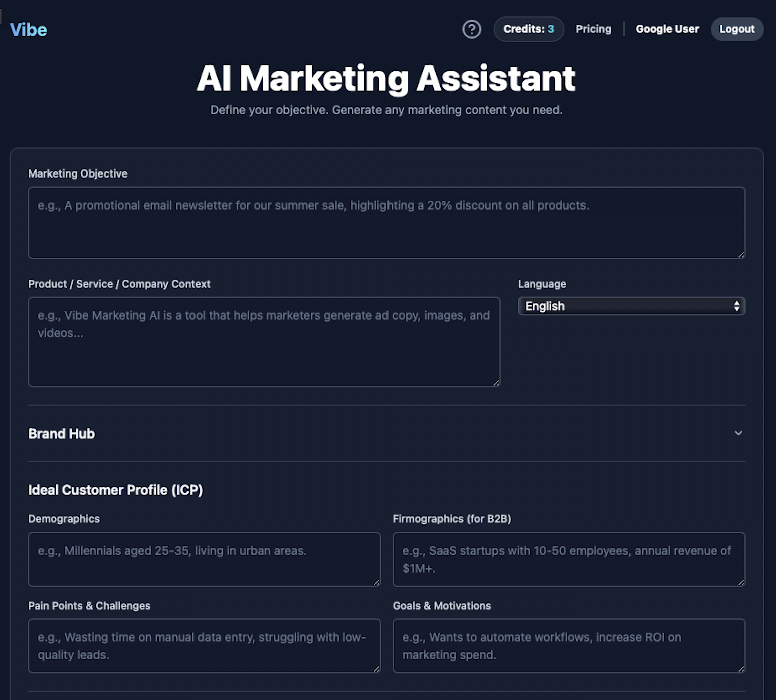Screen dimensions: 776x700
Task: Focus the Demographics text field
Action: (x=205, y=559)
